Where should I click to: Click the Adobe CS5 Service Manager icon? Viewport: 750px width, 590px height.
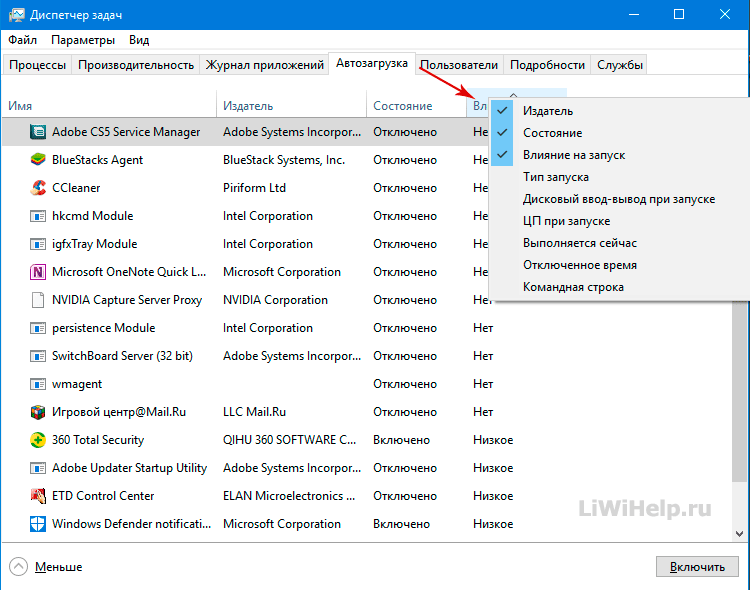tap(38, 132)
